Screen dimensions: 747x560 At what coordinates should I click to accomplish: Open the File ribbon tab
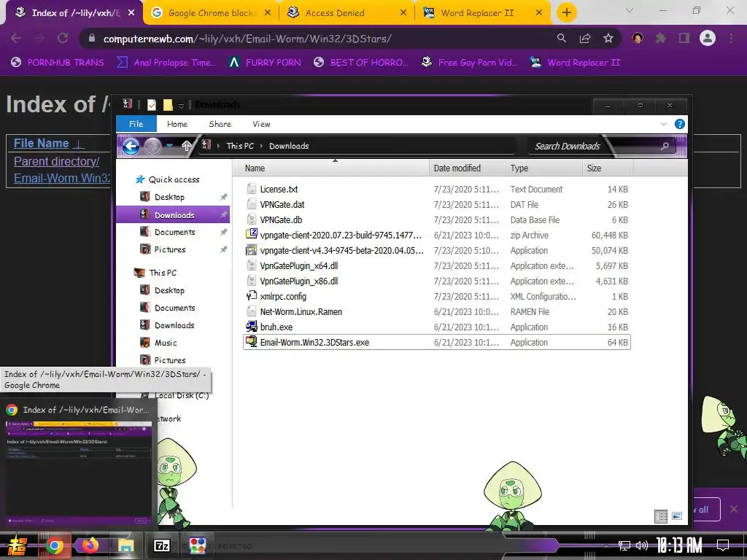pos(136,124)
